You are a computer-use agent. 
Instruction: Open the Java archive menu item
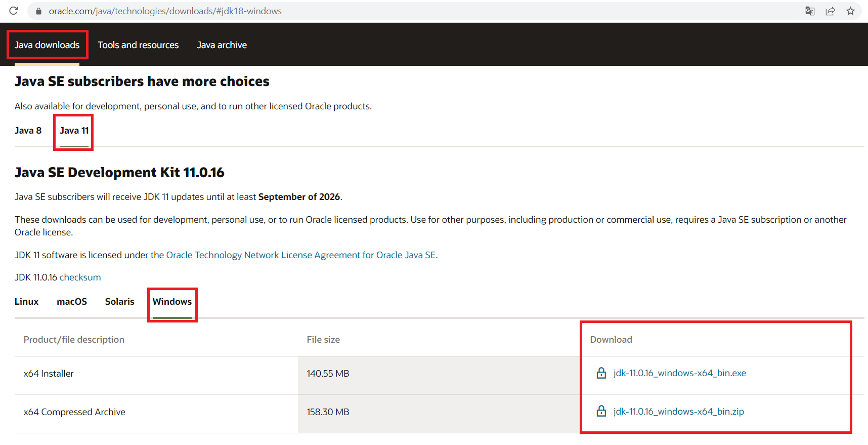click(x=222, y=45)
